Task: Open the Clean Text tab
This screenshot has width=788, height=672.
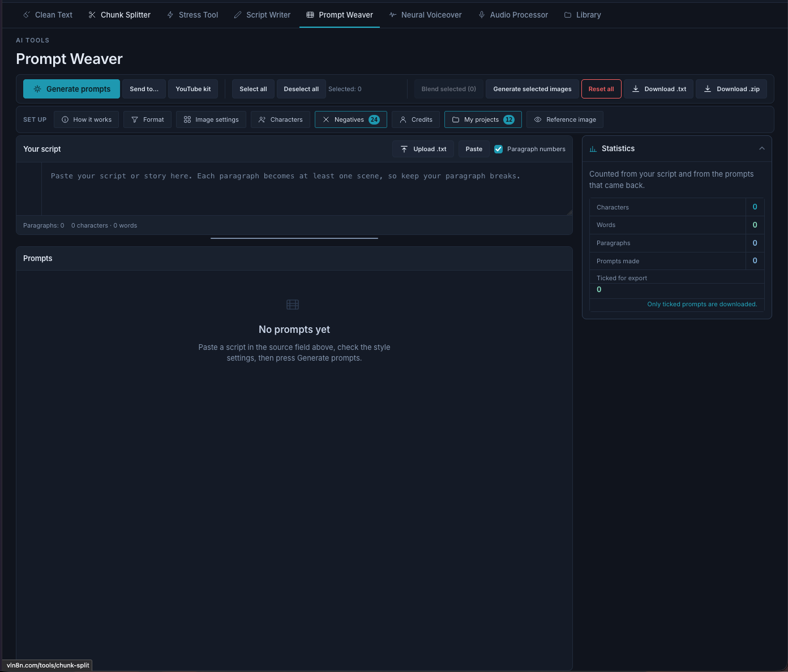Action: 48,15
